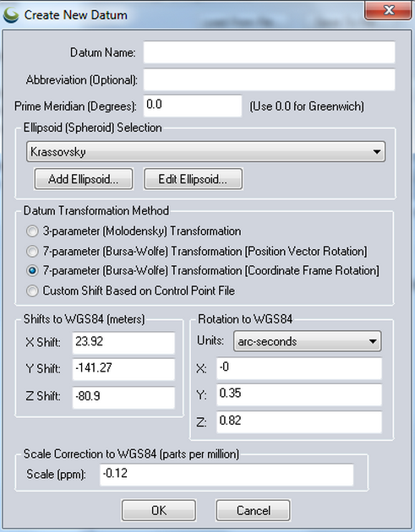The width and height of the screenshot is (415, 532).
Task: Click the Rotation Y field showing 0.35
Action: (299, 394)
